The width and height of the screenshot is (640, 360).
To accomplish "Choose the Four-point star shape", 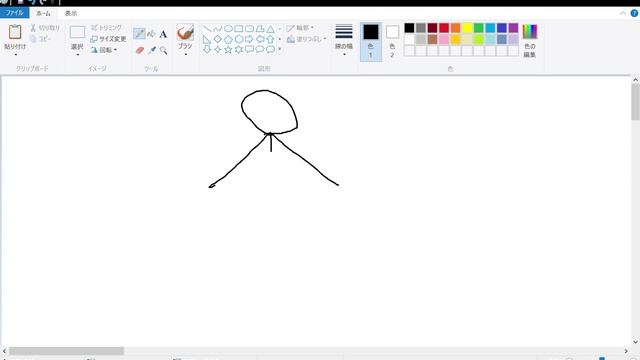I will [x=218, y=49].
